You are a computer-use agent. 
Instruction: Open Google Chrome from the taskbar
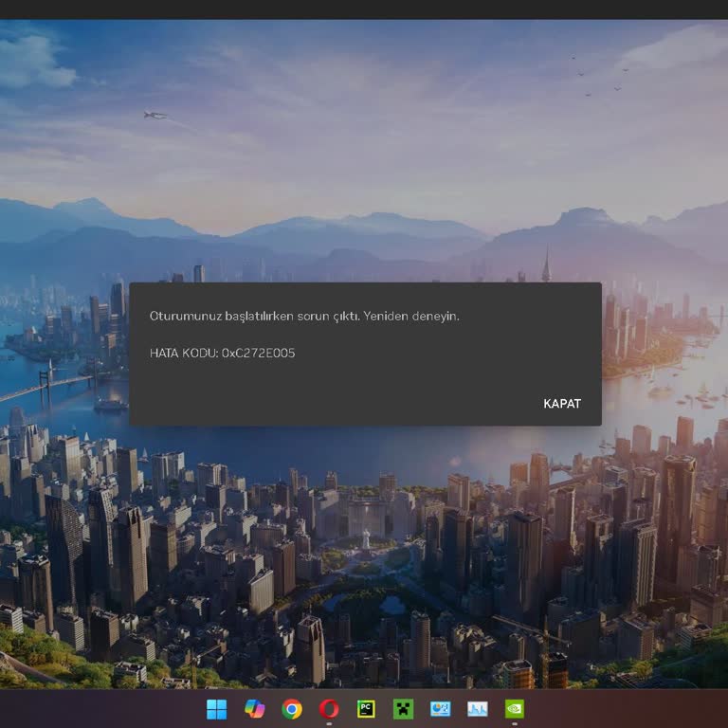(292, 709)
